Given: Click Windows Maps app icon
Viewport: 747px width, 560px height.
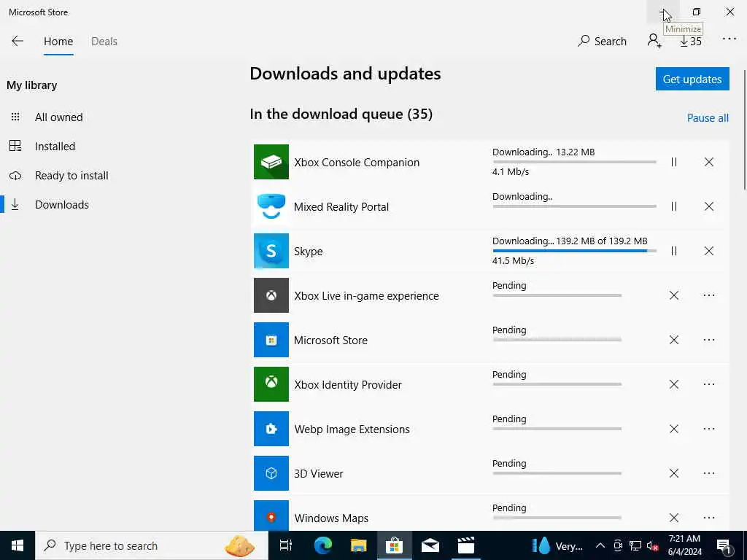Looking at the screenshot, I should (x=271, y=517).
